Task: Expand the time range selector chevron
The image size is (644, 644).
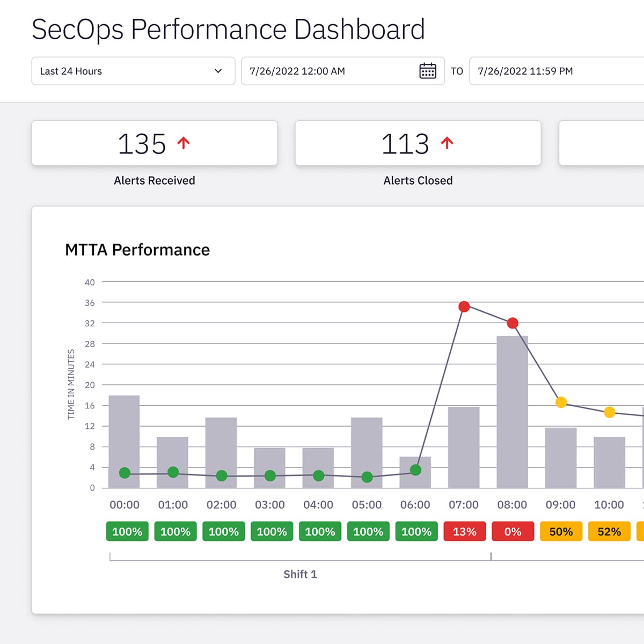Action: (218, 71)
